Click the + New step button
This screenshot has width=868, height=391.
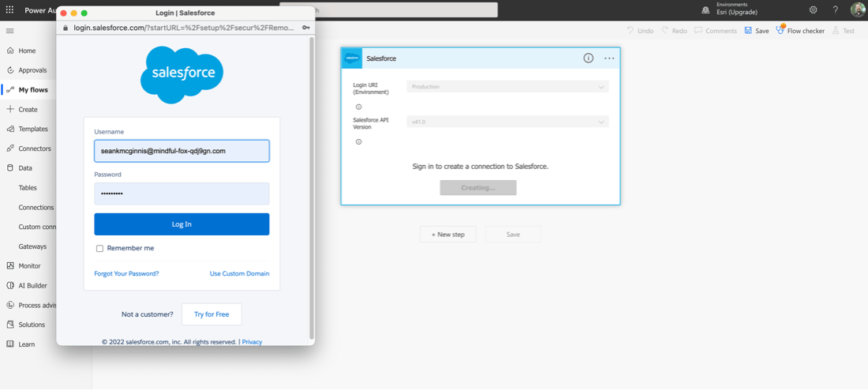(x=448, y=235)
